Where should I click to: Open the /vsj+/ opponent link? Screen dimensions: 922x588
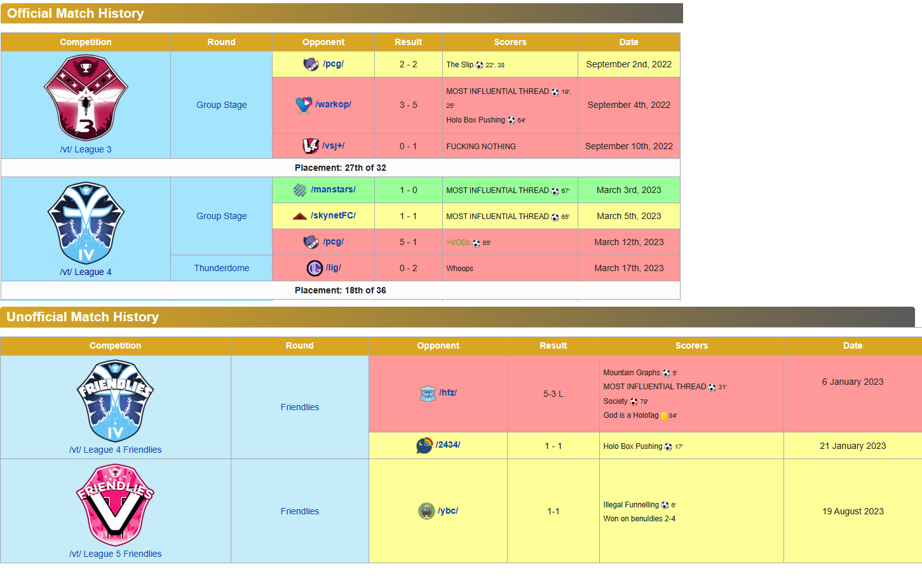[333, 145]
